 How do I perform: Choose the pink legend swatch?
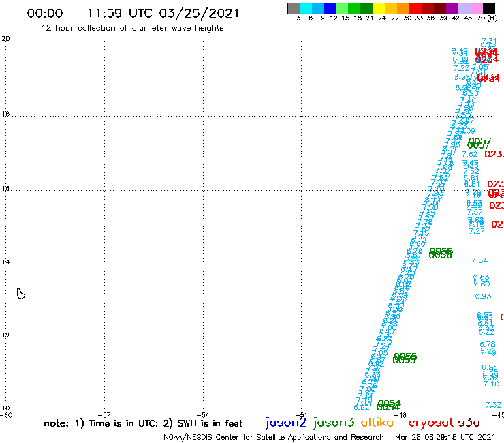476,8
